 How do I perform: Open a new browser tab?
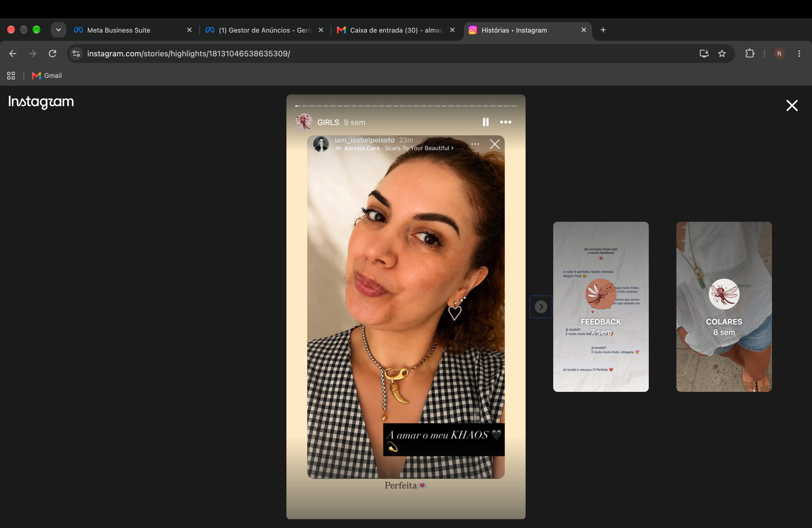603,30
